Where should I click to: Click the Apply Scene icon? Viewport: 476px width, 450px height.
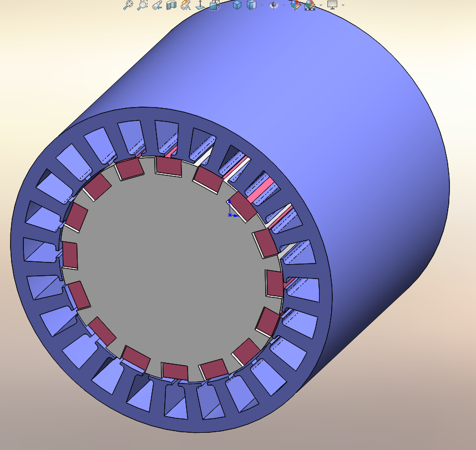pyautogui.click(x=309, y=5)
